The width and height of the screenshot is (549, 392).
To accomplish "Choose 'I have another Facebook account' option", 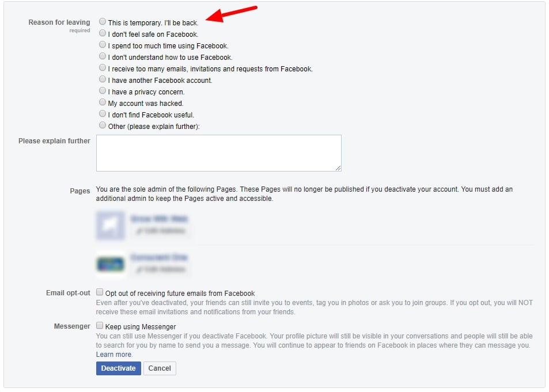I will click(x=102, y=79).
